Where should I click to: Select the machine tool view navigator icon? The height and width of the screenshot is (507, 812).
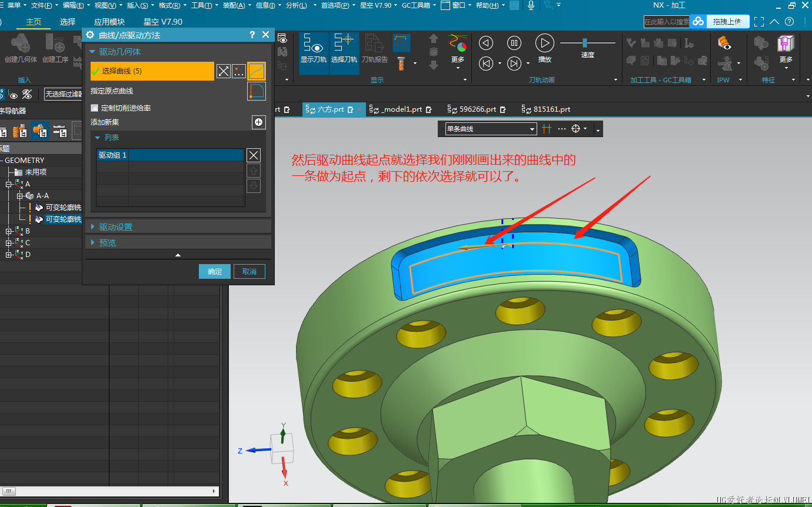point(21,131)
